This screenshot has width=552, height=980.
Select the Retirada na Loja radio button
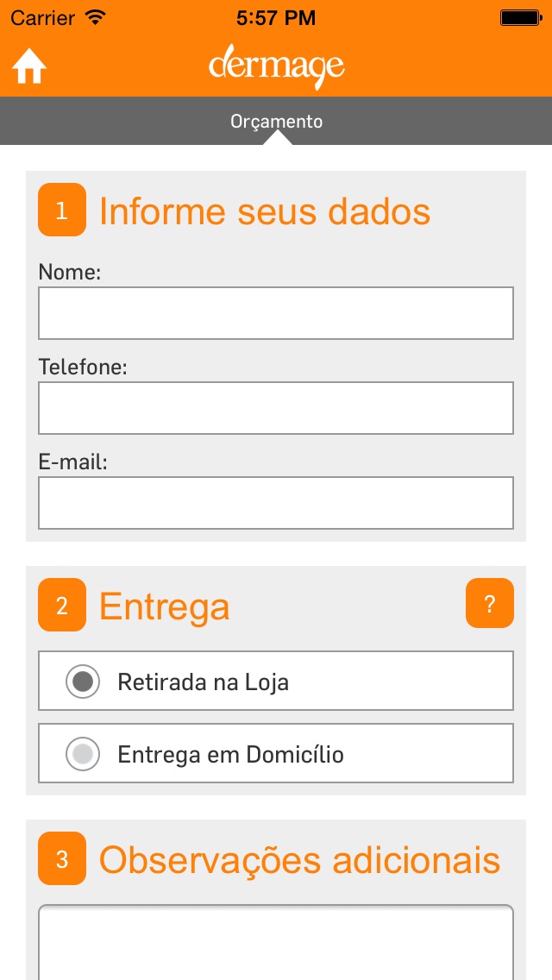click(x=83, y=682)
